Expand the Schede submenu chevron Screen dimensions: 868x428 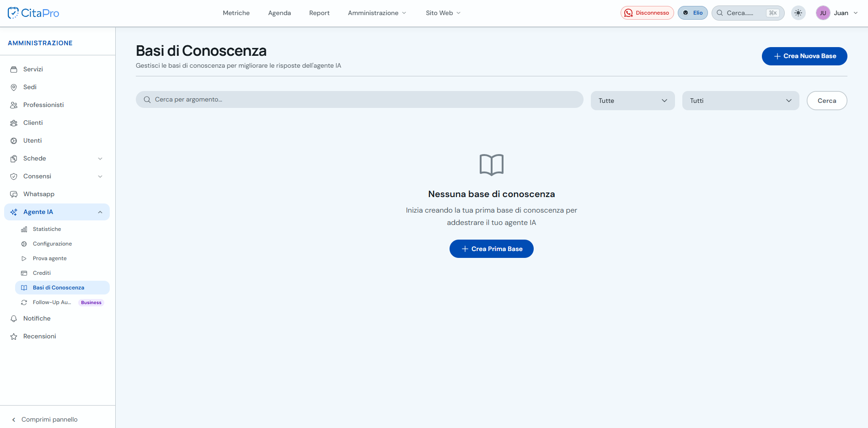100,159
